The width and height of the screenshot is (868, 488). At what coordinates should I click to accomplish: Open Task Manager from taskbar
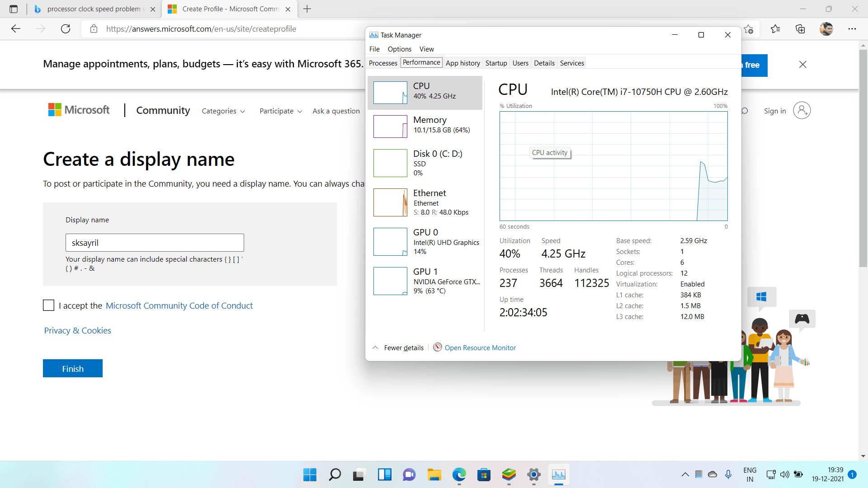pyautogui.click(x=558, y=474)
